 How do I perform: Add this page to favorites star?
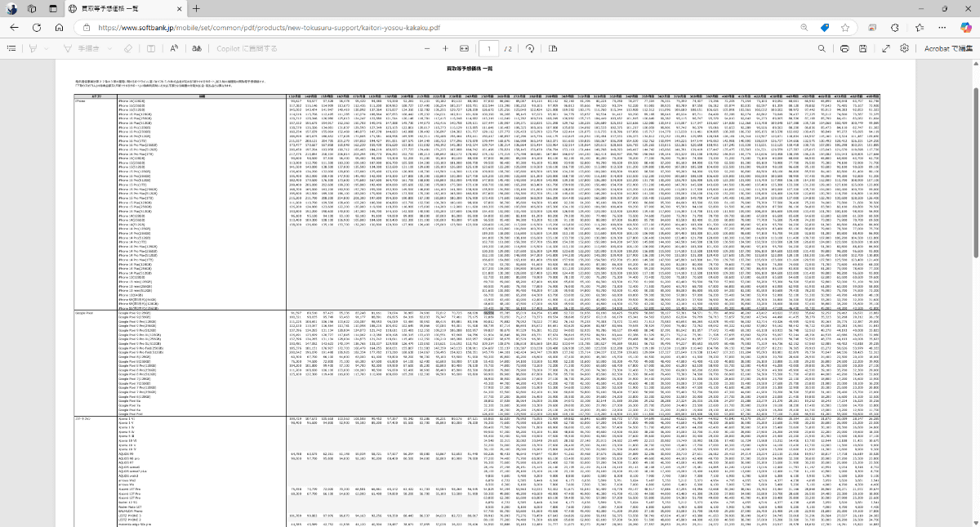click(x=846, y=27)
